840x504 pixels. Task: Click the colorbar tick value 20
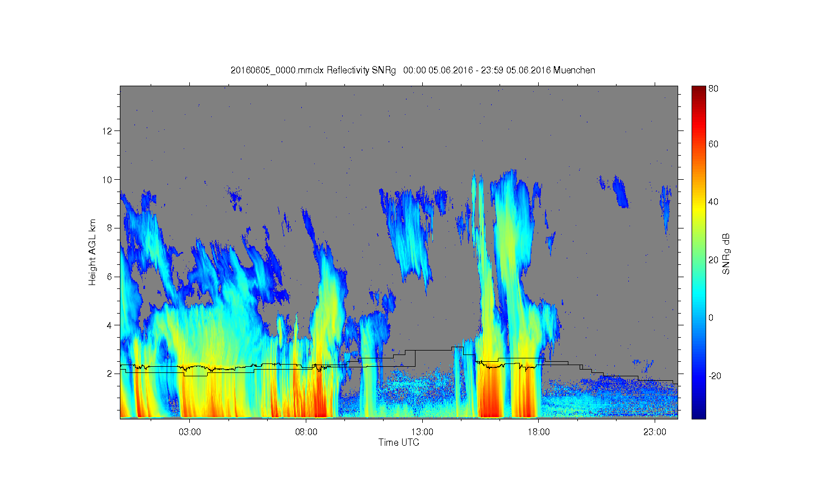click(713, 260)
